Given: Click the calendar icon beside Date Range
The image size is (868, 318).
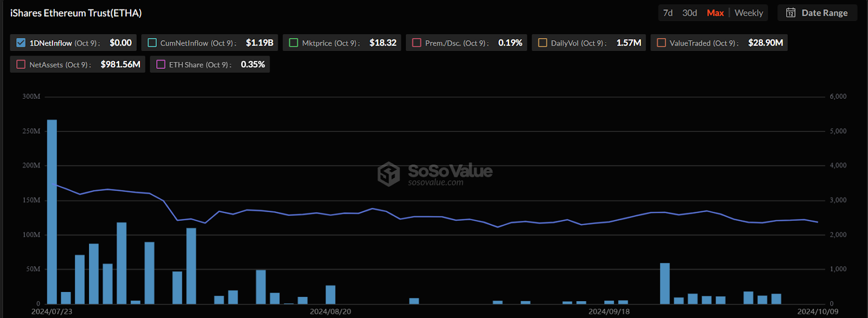Looking at the screenshot, I should (x=791, y=13).
